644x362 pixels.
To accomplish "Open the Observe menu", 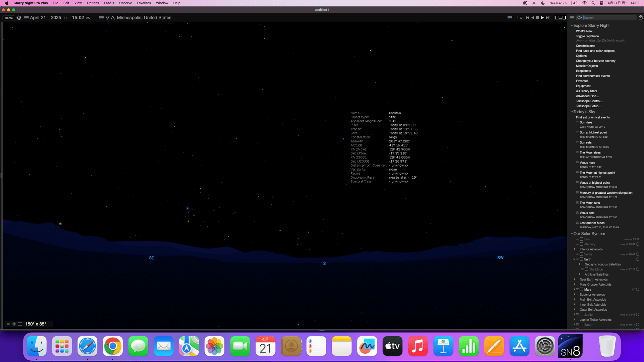I will click(125, 3).
